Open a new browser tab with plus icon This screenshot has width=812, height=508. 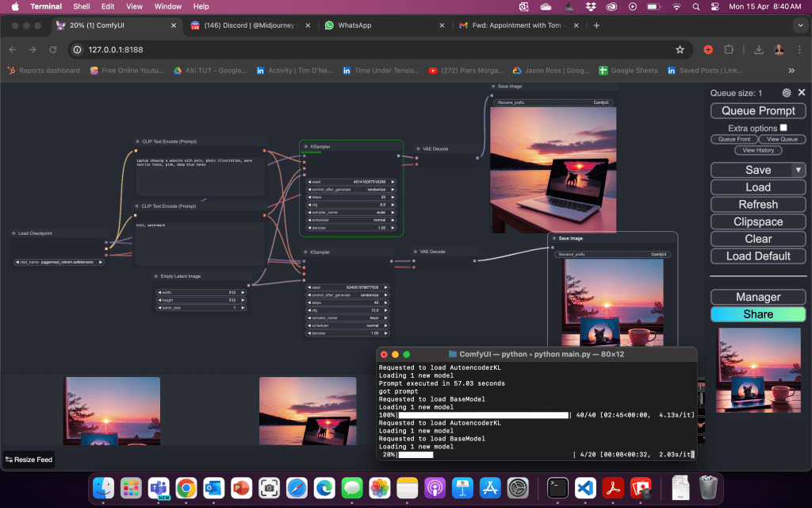(596, 25)
